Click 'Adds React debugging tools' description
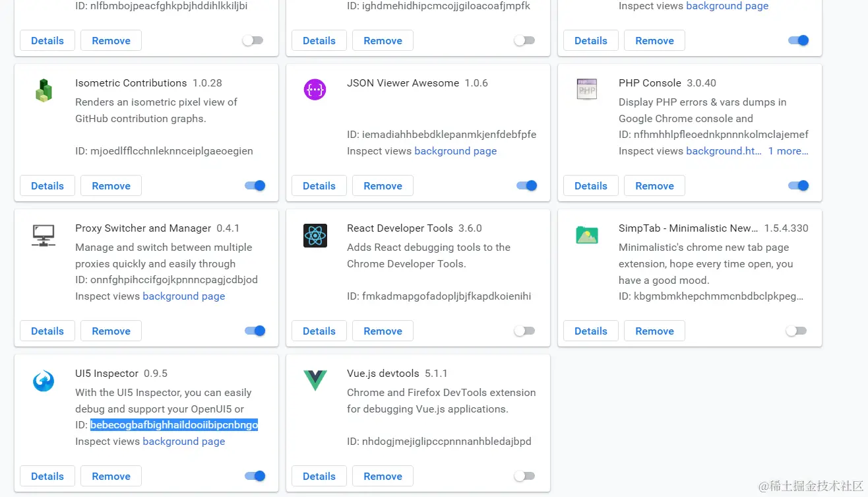The image size is (868, 497). click(429, 255)
